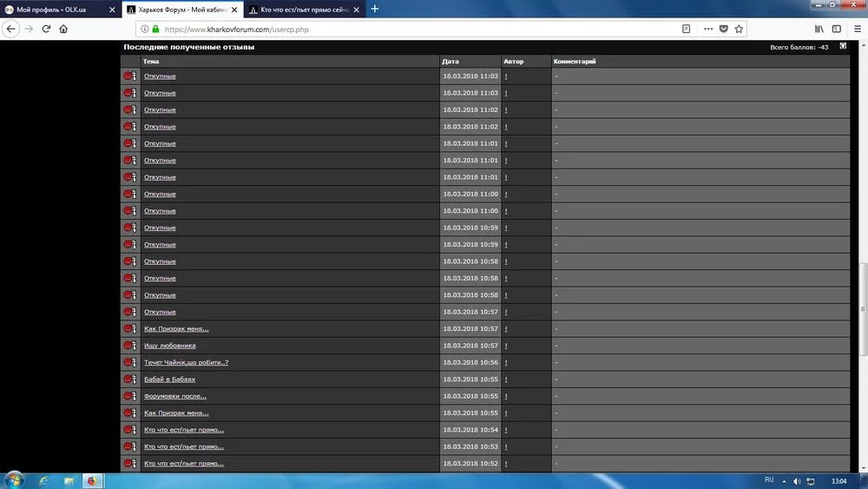Click date 18.03.2018 10:52 cell
The image size is (868, 489).
click(470, 464)
